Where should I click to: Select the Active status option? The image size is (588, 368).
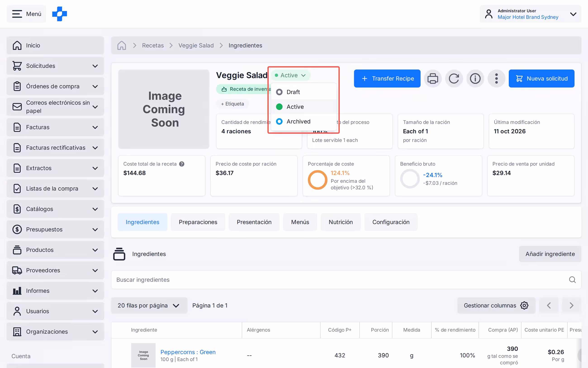[304, 107]
